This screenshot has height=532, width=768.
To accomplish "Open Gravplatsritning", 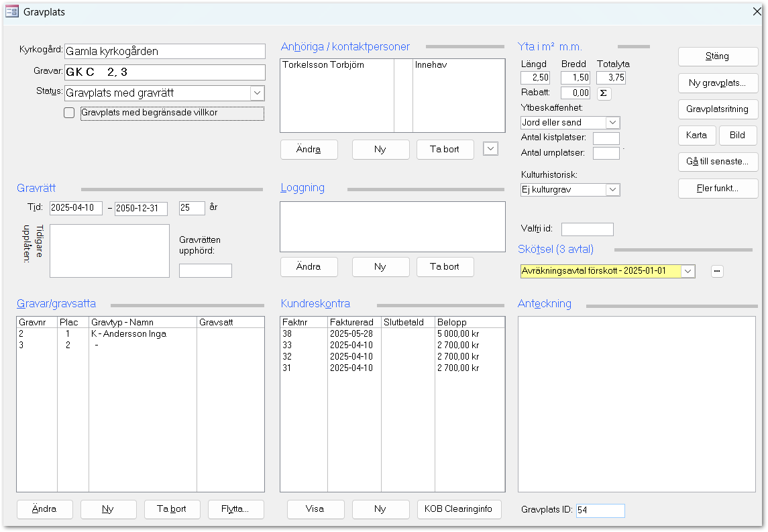I will coord(717,109).
